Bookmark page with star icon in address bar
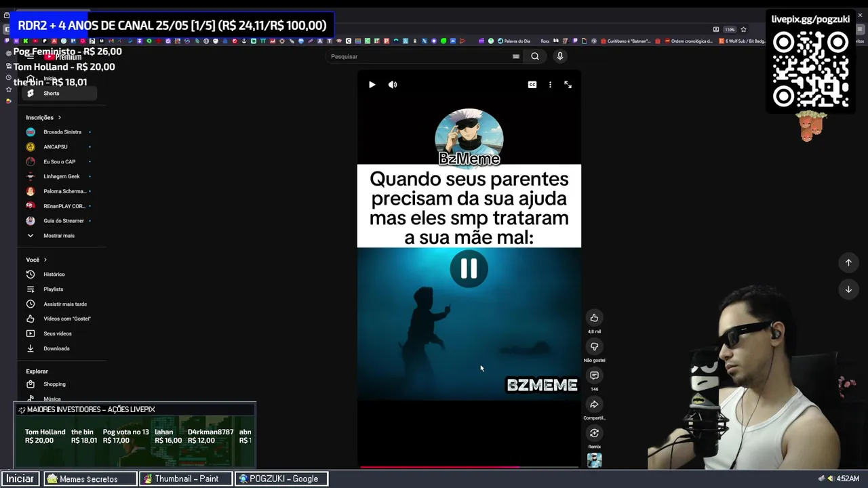The height and width of the screenshot is (488, 868). point(743,30)
